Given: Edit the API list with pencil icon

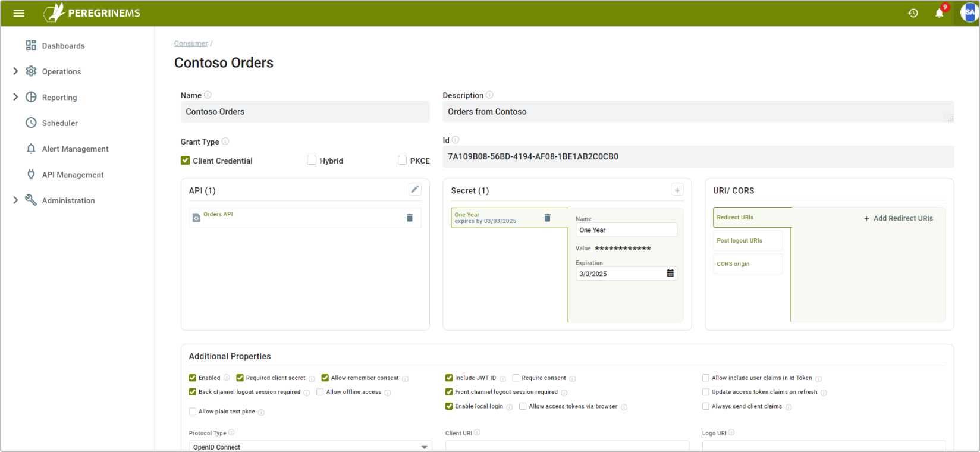Looking at the screenshot, I should (x=415, y=189).
